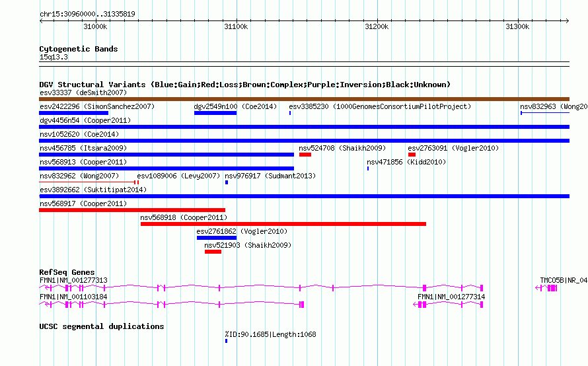Image resolution: width=588 pixels, height=366 pixels.
Task: Click the nsv568913 (Cooper2011) blue bar
Action: click(166, 168)
